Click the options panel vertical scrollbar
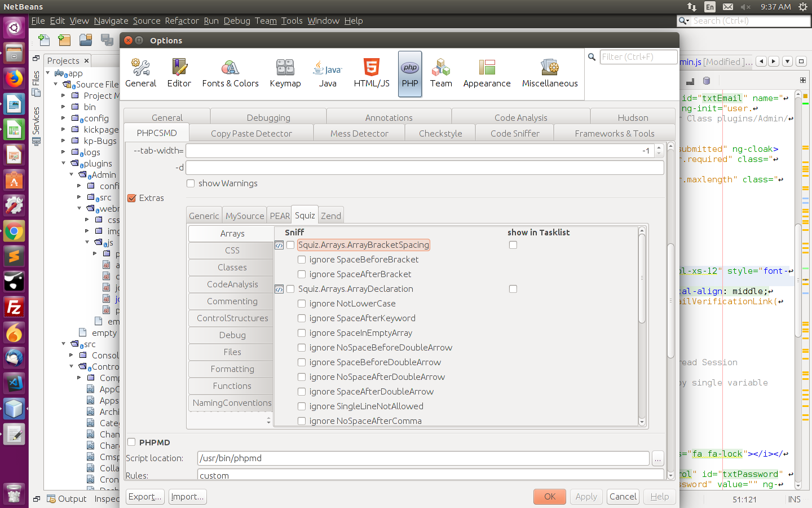Image resolution: width=812 pixels, height=508 pixels. 670,301
